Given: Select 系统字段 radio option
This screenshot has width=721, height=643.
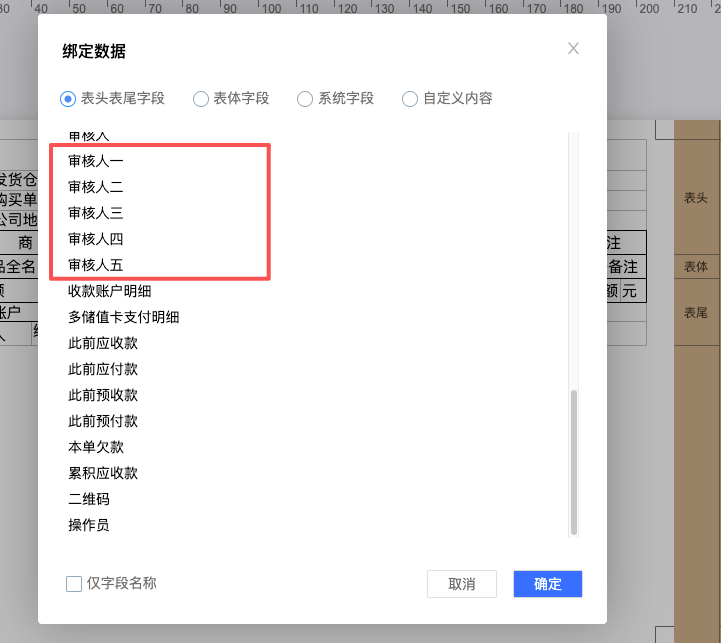Looking at the screenshot, I should tap(305, 99).
